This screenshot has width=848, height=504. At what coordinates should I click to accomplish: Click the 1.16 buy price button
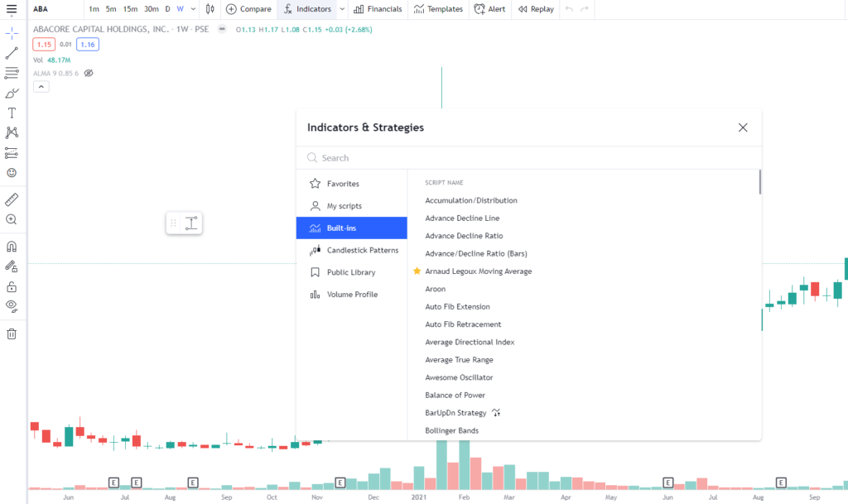[88, 45]
